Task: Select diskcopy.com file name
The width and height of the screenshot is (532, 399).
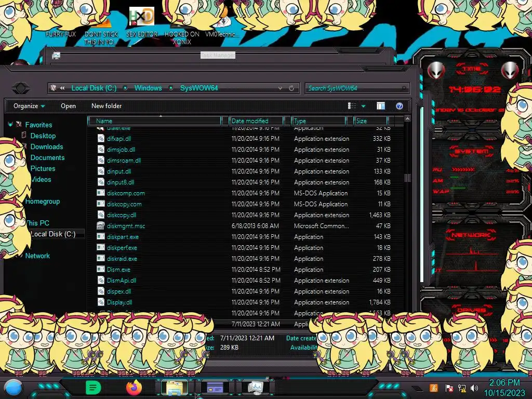Action: click(124, 204)
